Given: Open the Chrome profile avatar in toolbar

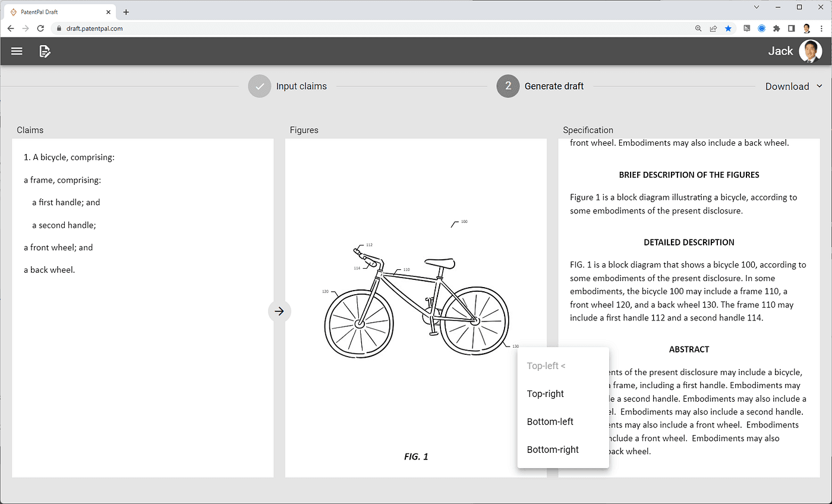Looking at the screenshot, I should (x=806, y=28).
